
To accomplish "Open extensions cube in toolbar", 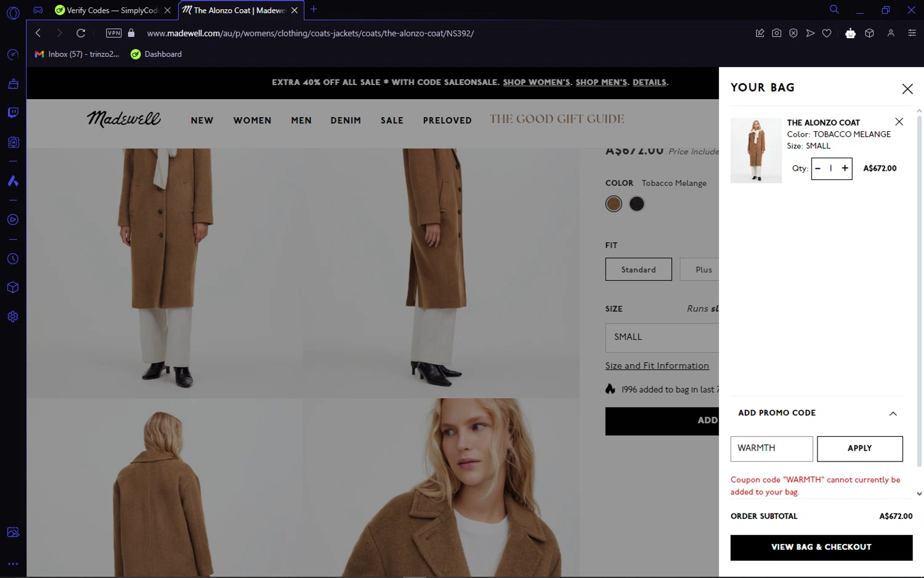I will (869, 33).
